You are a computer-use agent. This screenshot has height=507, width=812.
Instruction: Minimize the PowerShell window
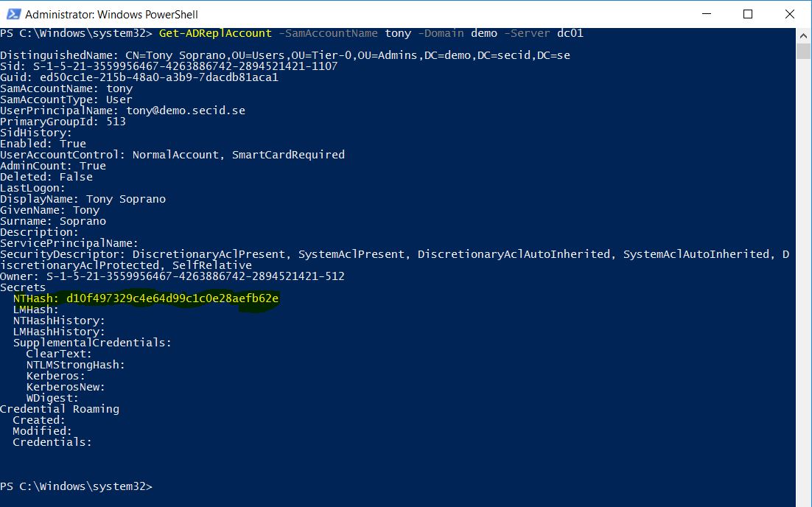click(x=707, y=14)
